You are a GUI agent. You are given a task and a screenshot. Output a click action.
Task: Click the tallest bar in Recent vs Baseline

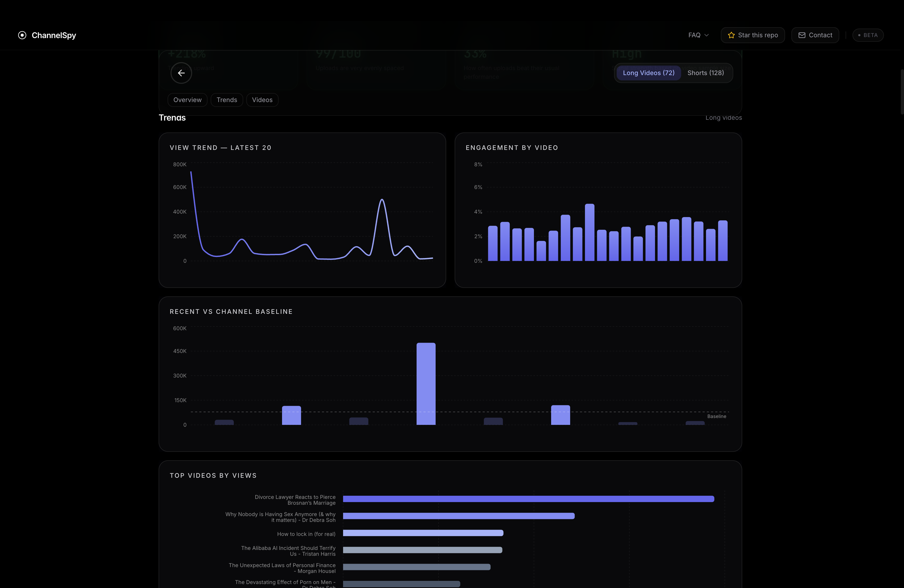[426, 384]
